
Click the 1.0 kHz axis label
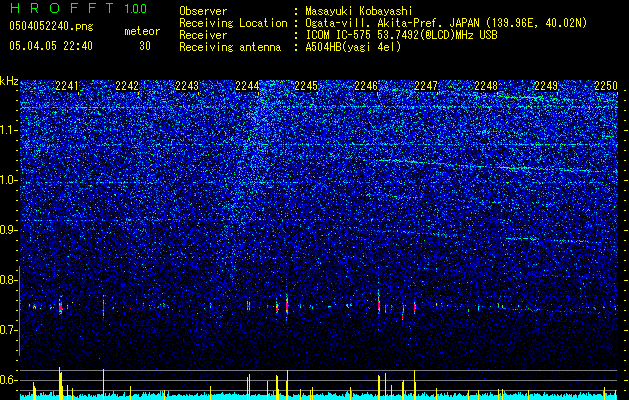click(9, 180)
